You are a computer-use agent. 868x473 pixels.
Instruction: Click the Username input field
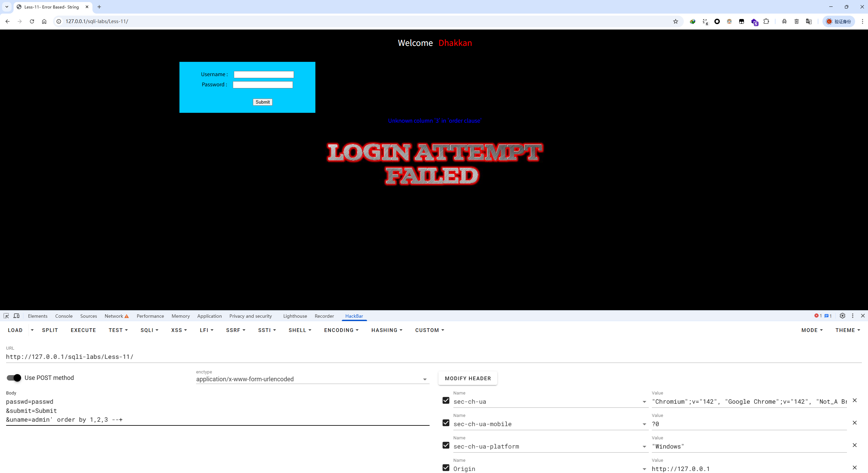[263, 74]
